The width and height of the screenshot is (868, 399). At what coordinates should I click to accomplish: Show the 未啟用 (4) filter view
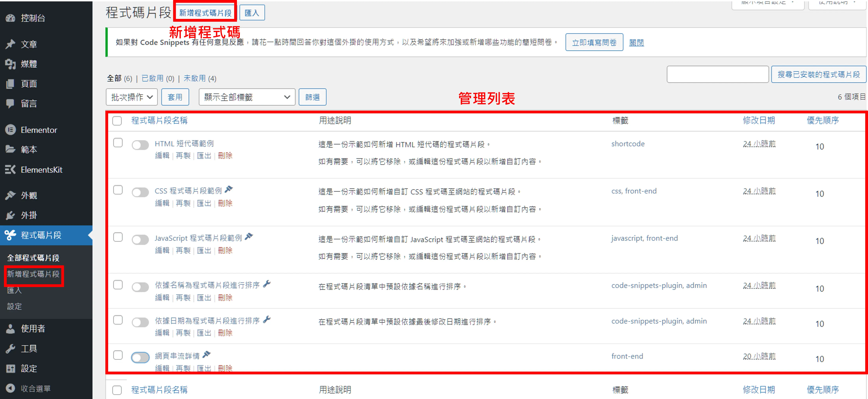pyautogui.click(x=200, y=78)
